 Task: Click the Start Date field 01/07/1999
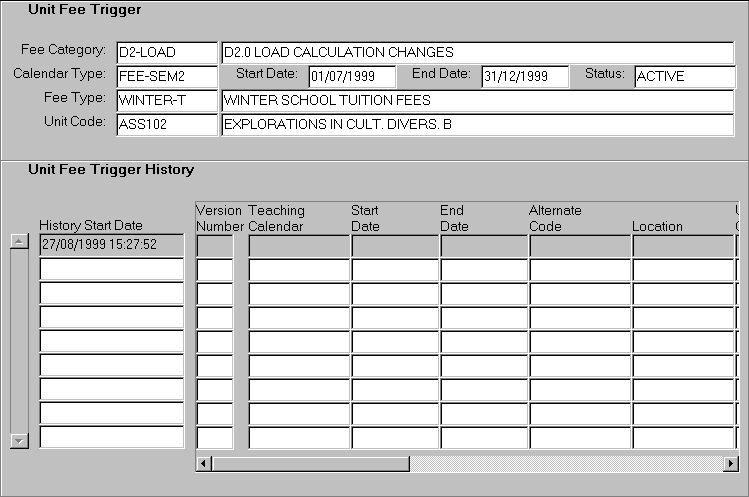[351, 76]
